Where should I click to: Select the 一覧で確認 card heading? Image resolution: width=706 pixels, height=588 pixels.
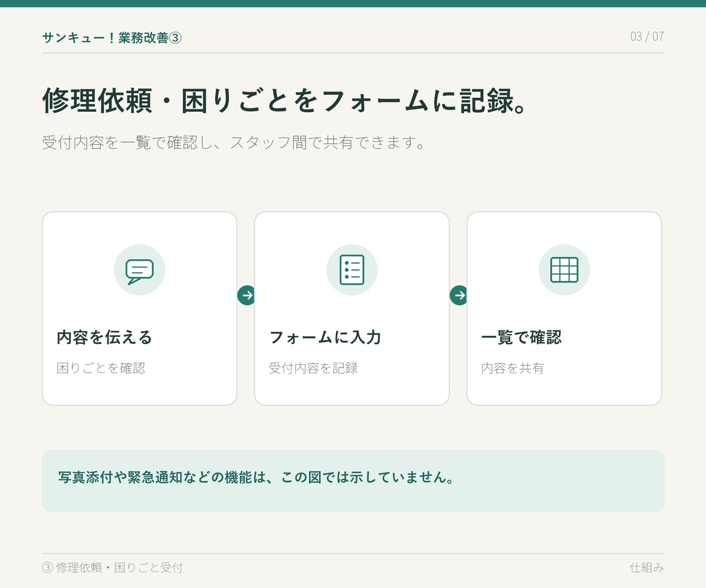(x=521, y=337)
